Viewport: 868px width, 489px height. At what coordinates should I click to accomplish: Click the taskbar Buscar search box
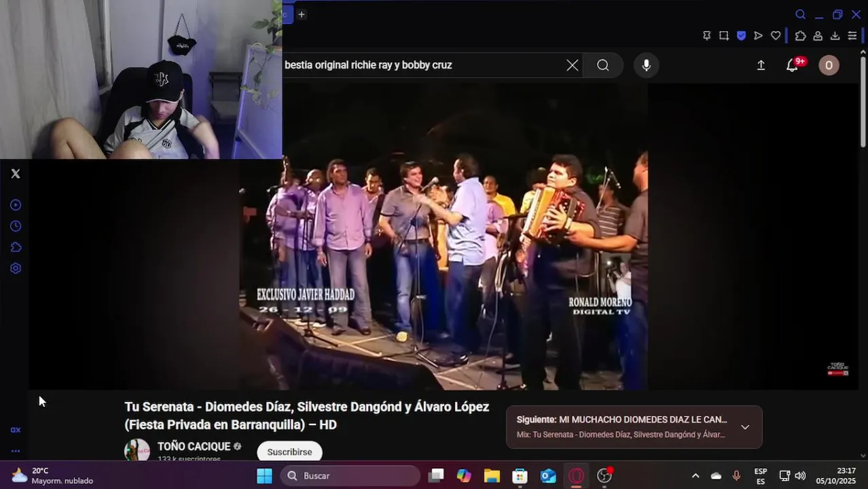(350, 476)
